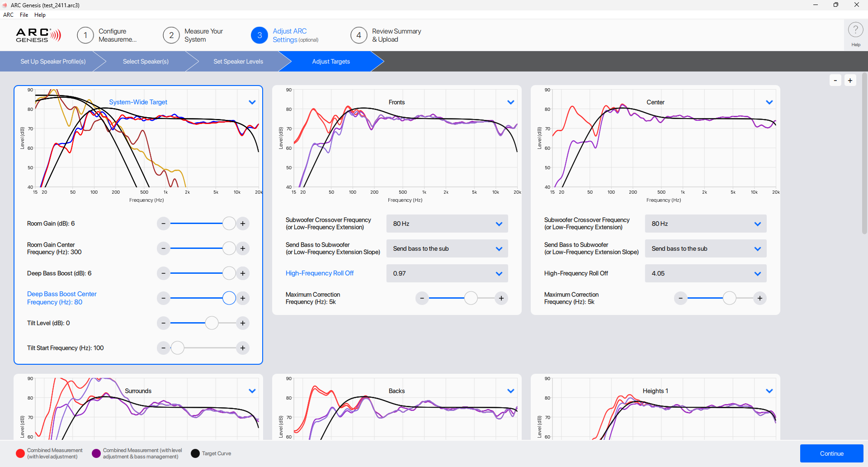Collapse the System-Wide Target panel chevron

click(252, 102)
